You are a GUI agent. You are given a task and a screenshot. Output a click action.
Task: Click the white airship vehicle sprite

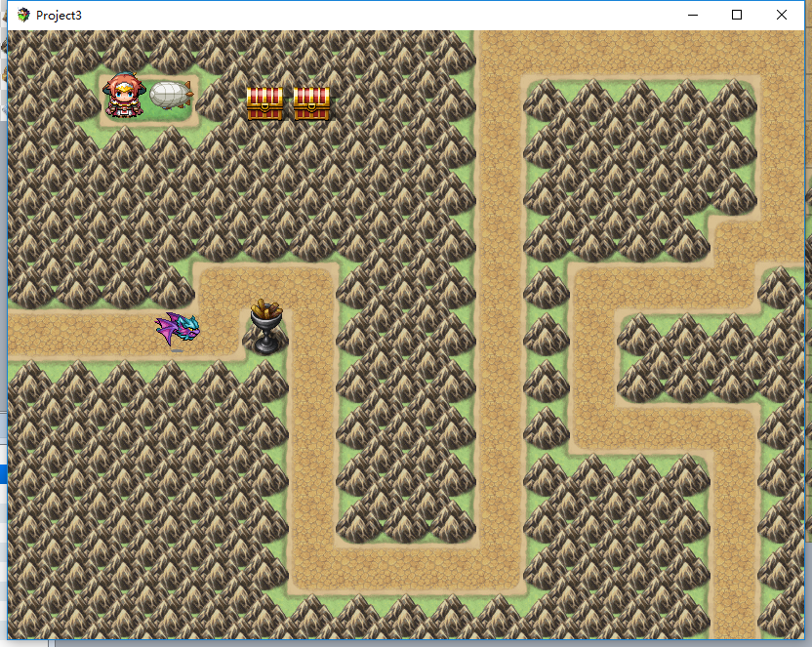(x=172, y=96)
